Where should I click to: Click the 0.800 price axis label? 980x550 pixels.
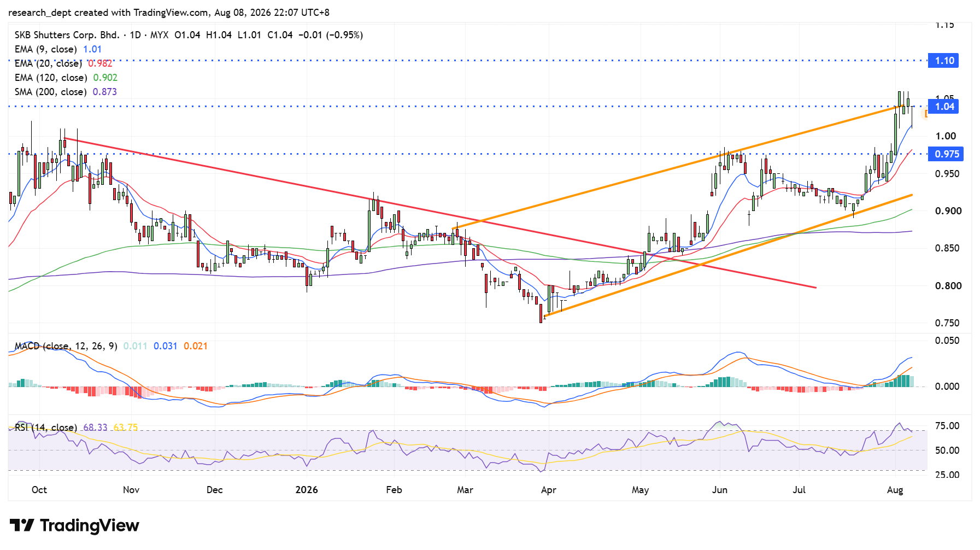point(948,286)
